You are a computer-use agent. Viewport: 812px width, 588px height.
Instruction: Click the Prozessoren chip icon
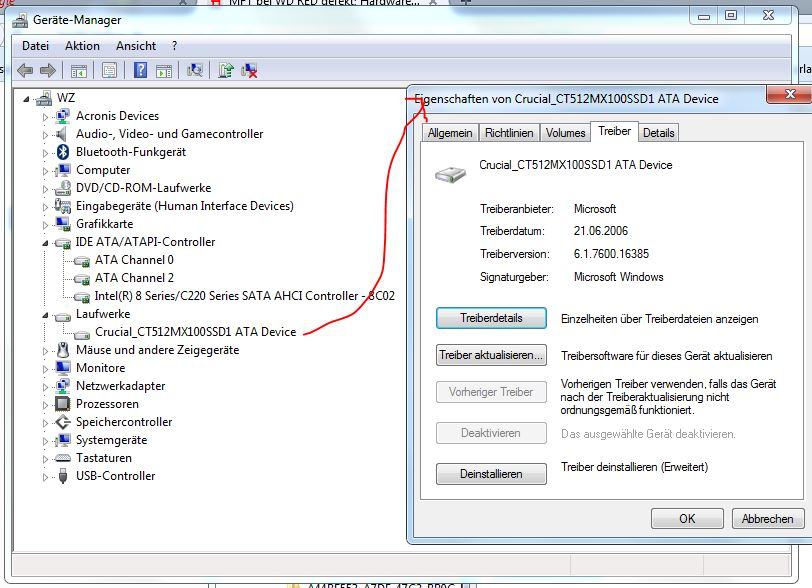[63, 404]
